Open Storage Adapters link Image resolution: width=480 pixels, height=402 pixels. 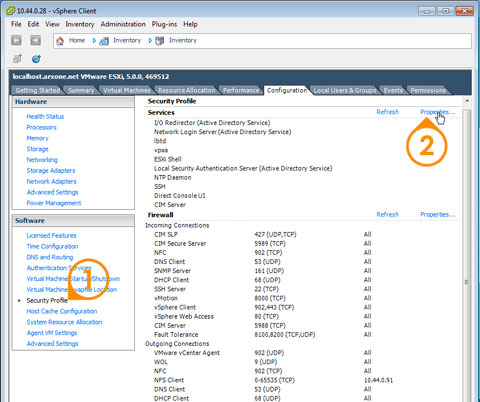51,170
